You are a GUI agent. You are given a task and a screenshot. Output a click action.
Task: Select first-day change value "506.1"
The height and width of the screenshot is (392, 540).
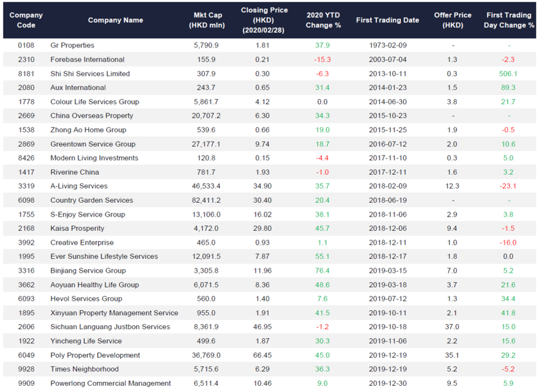point(508,74)
